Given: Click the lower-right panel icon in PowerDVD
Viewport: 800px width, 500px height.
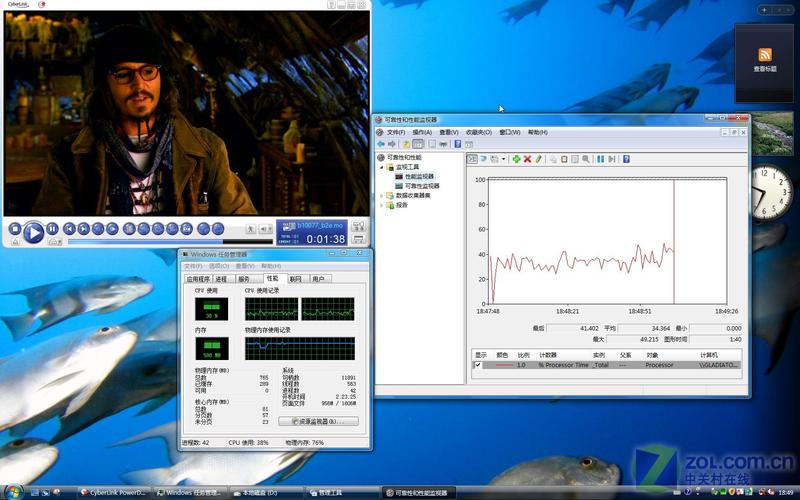Looking at the screenshot, I should pos(359,239).
